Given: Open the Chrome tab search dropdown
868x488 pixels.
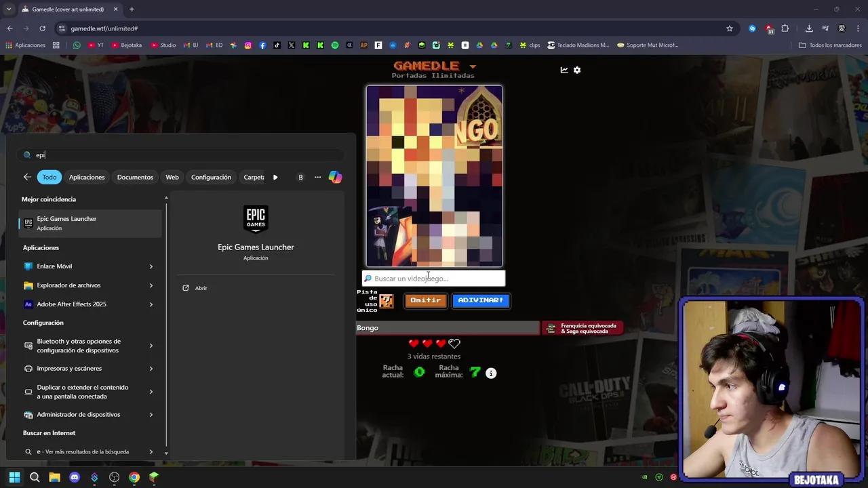Looking at the screenshot, I should pyautogui.click(x=8, y=9).
